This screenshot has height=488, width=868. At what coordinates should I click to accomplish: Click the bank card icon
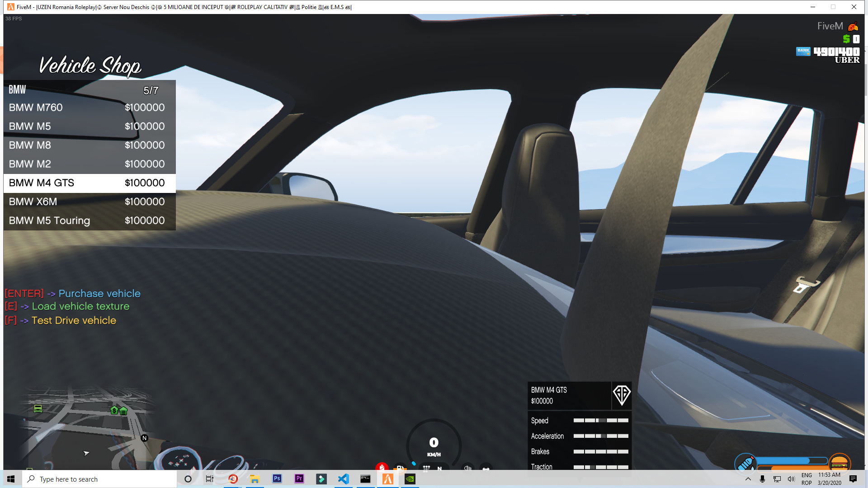coord(803,52)
